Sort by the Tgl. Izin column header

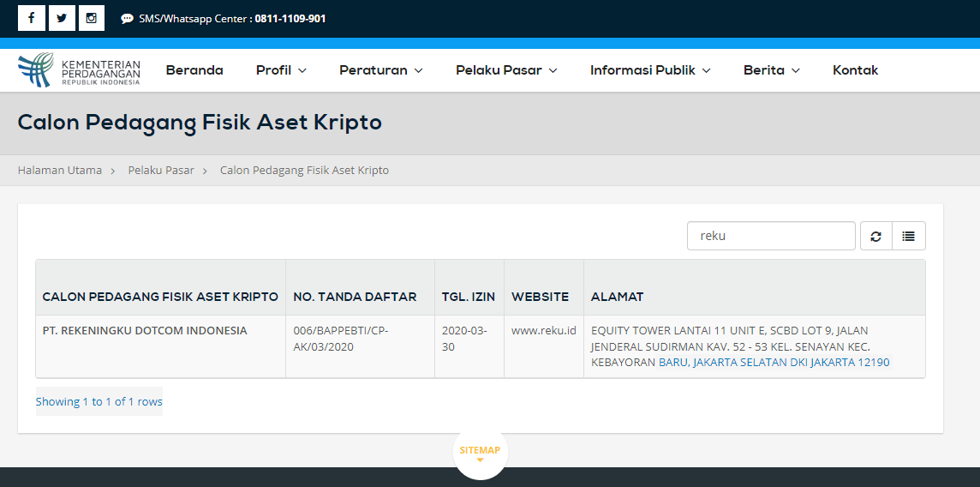point(469,297)
